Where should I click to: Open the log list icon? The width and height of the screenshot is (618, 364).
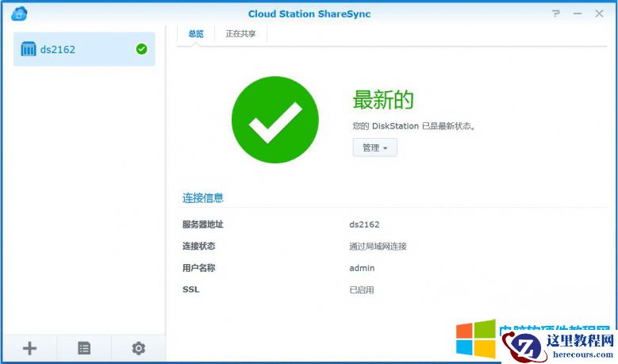[84, 347]
